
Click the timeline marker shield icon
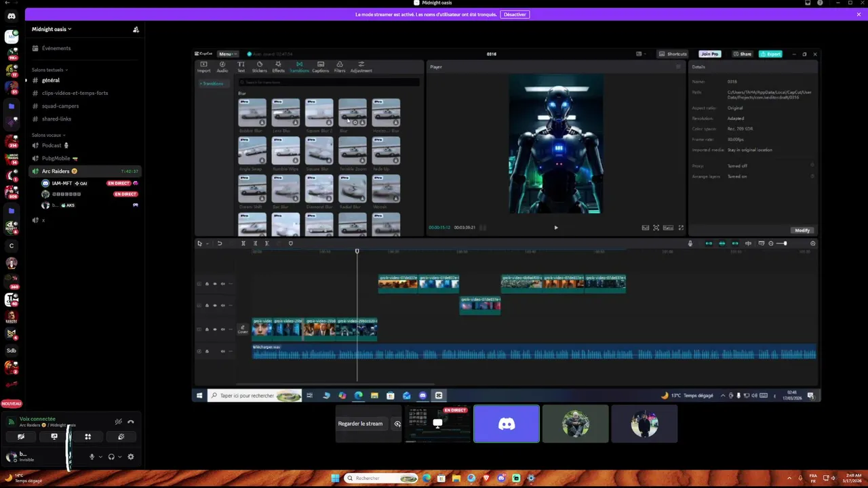point(291,243)
